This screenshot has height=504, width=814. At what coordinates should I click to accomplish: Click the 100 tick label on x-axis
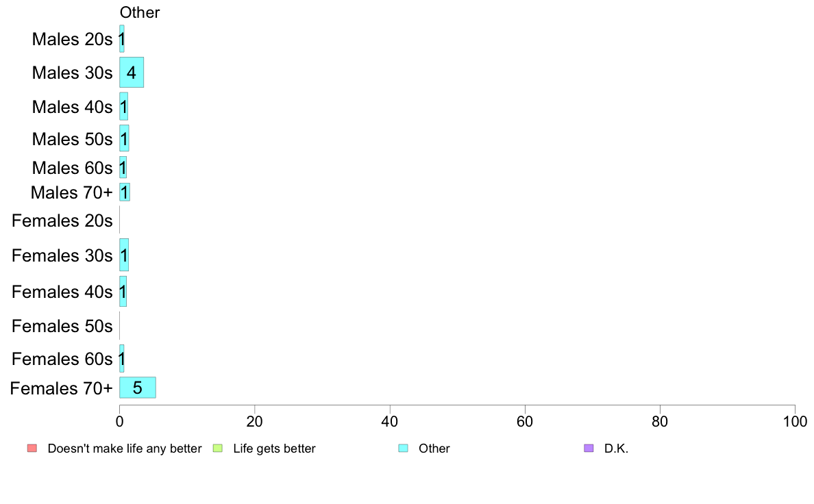tap(795, 421)
